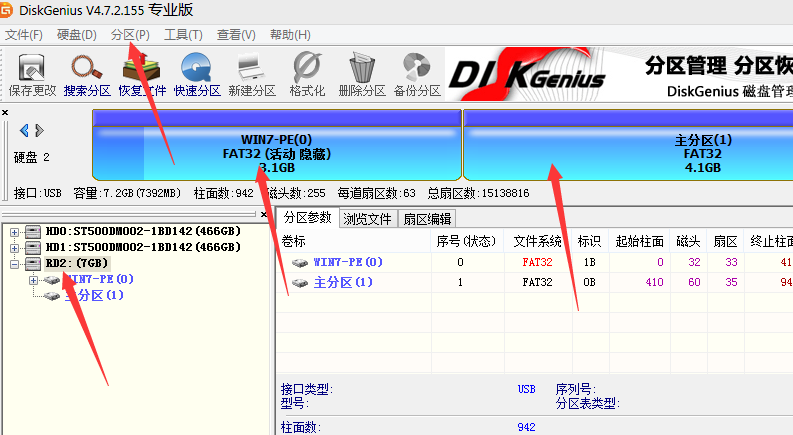Click the 总扇区数:15138816 text

[478, 193]
